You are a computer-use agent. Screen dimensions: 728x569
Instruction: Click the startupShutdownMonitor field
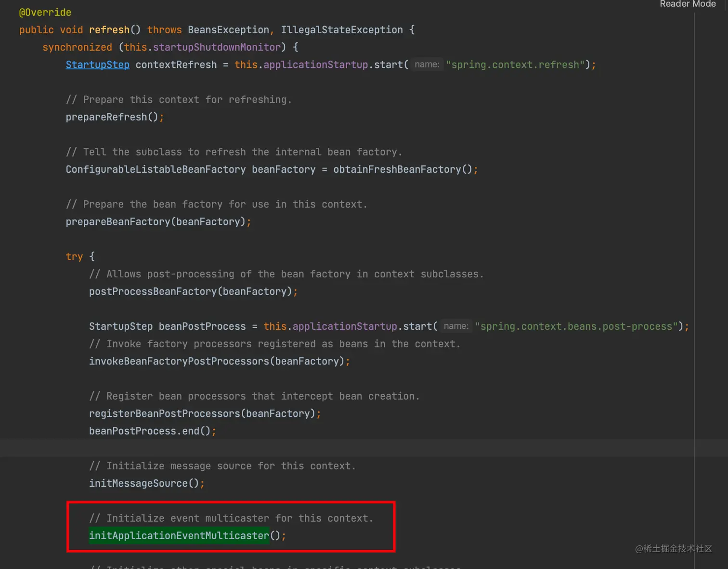coord(217,47)
